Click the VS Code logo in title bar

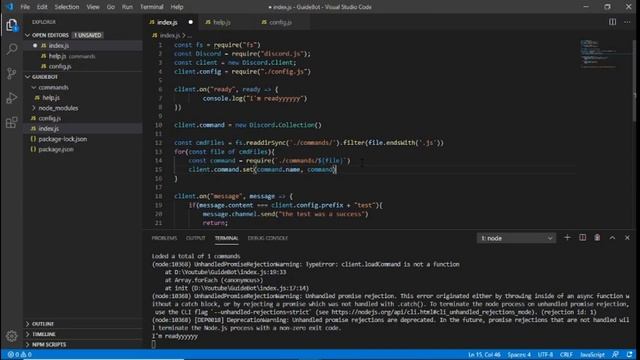tap(10, 7)
